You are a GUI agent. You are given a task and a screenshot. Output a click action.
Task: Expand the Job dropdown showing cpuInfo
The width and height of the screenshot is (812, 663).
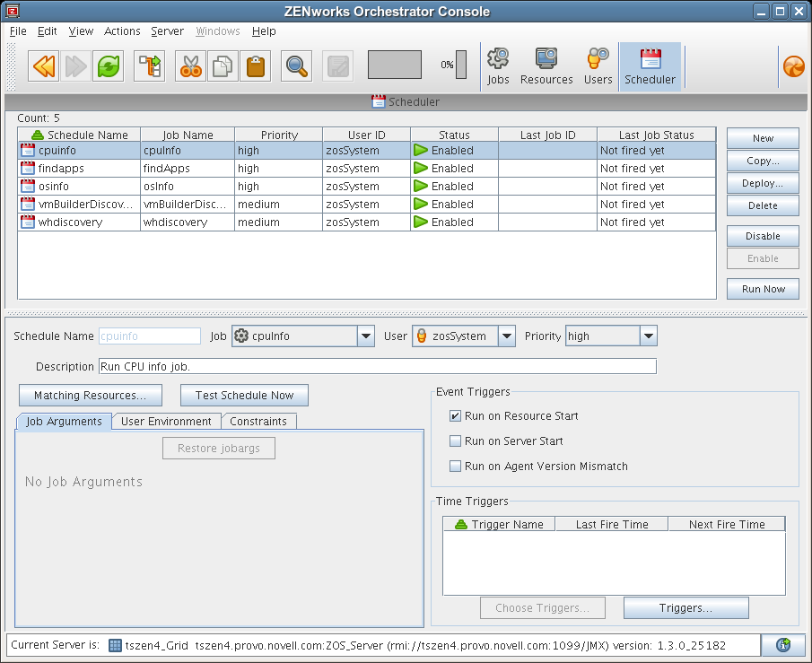click(x=365, y=336)
